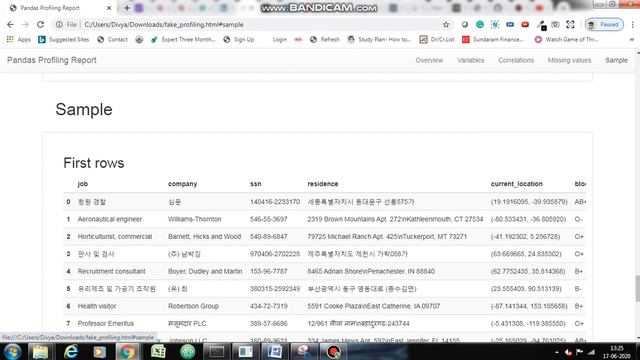Viewport: 640px width, 360px height.
Task: Open the Watch Game of Thr... bookmark
Action: coord(567,40)
